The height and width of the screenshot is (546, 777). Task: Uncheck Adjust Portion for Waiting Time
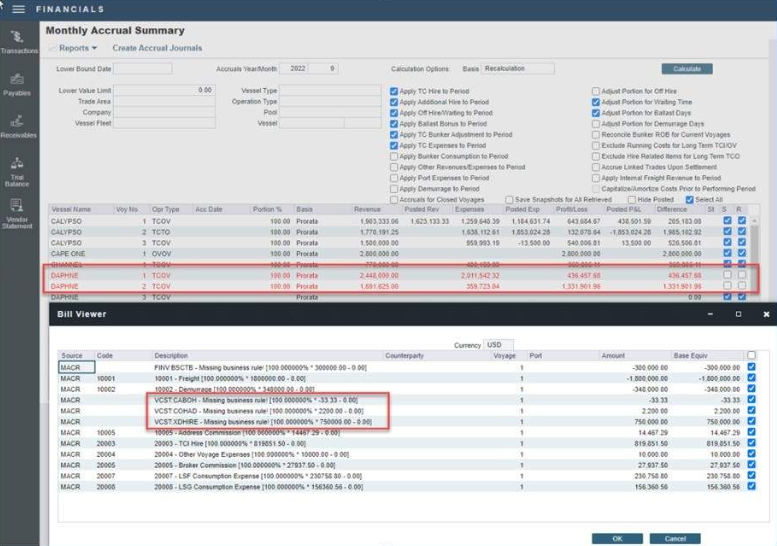pyautogui.click(x=596, y=102)
